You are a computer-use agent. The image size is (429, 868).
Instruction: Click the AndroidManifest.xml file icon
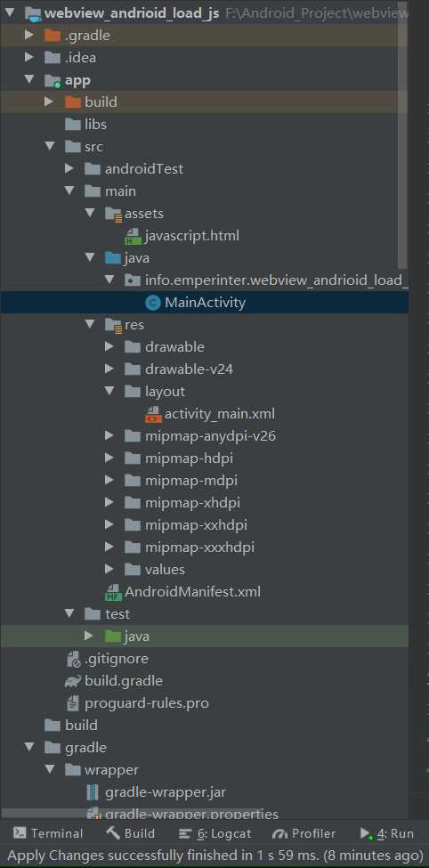click(113, 592)
